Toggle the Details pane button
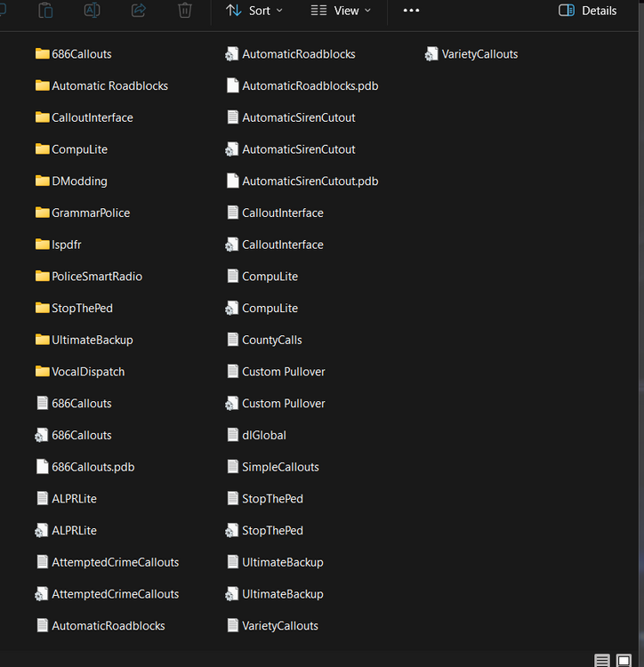This screenshot has height=667, width=644. point(587,11)
